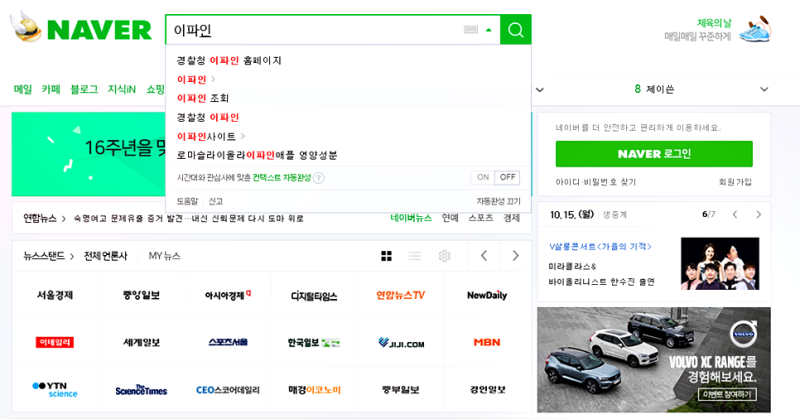Open V살롱콘서트 가을의 기적 link
The image size is (800, 419).
click(600, 247)
